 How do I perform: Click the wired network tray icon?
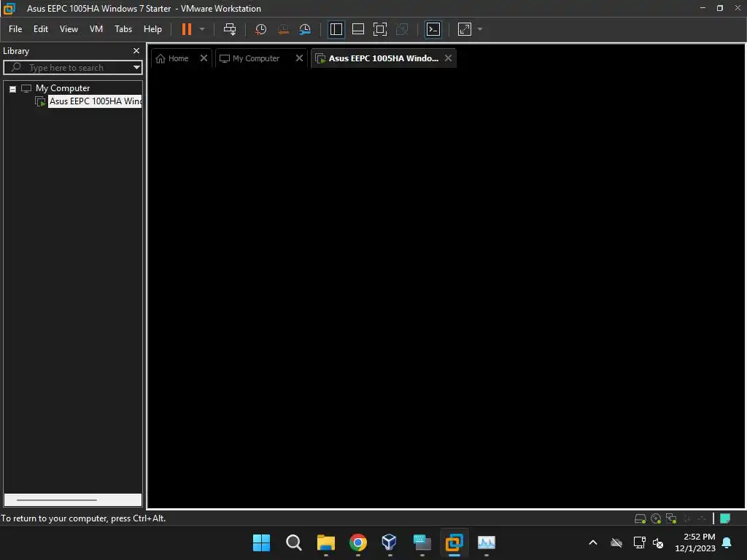pyautogui.click(x=639, y=542)
